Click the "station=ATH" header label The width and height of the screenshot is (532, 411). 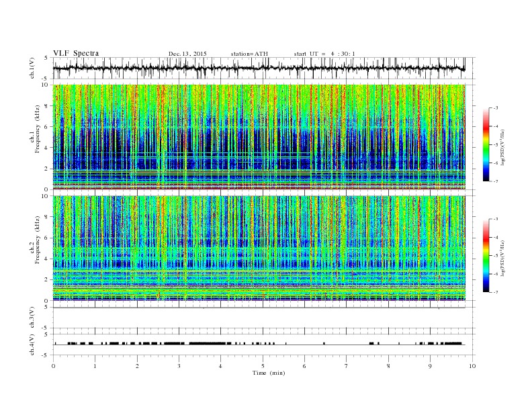249,54
